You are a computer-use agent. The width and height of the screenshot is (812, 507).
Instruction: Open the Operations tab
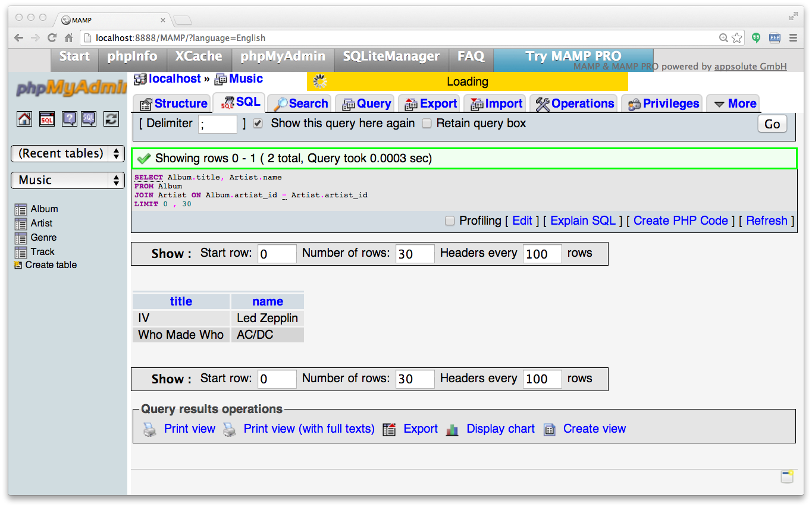pyautogui.click(x=575, y=103)
